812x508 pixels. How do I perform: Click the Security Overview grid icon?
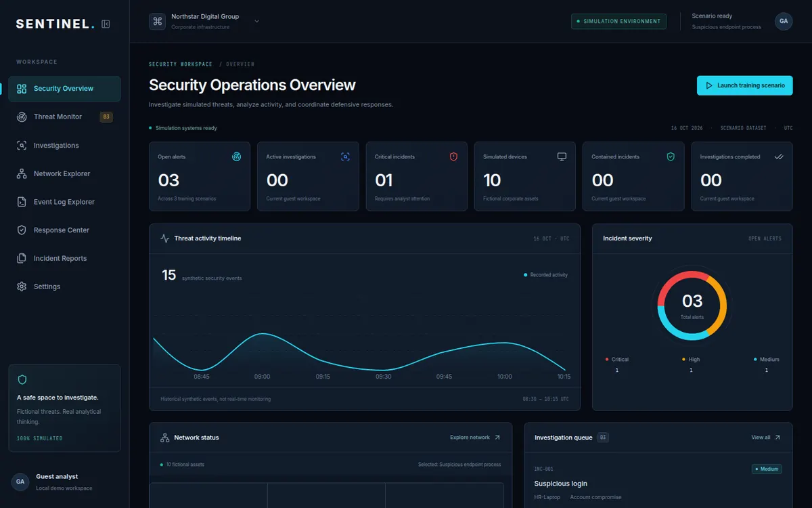click(x=22, y=89)
